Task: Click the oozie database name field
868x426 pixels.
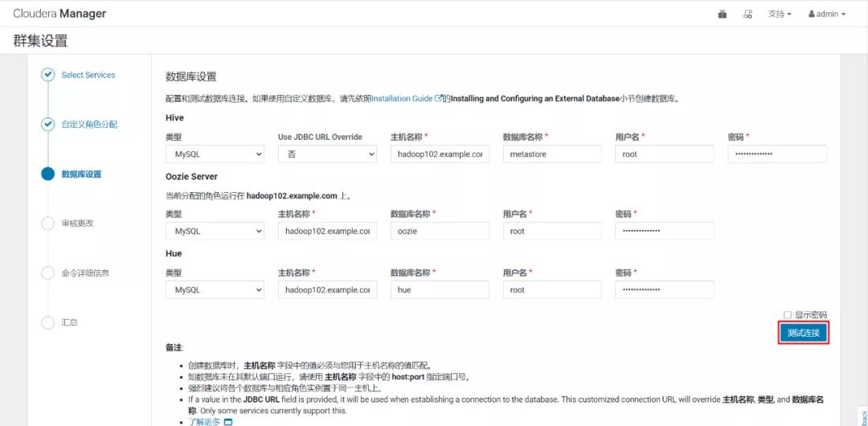Action: [440, 231]
